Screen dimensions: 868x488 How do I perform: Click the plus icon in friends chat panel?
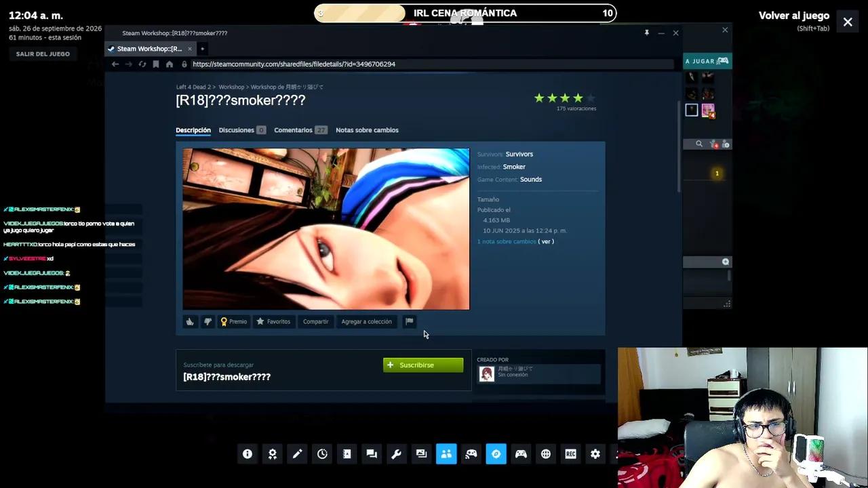pyautogui.click(x=726, y=262)
